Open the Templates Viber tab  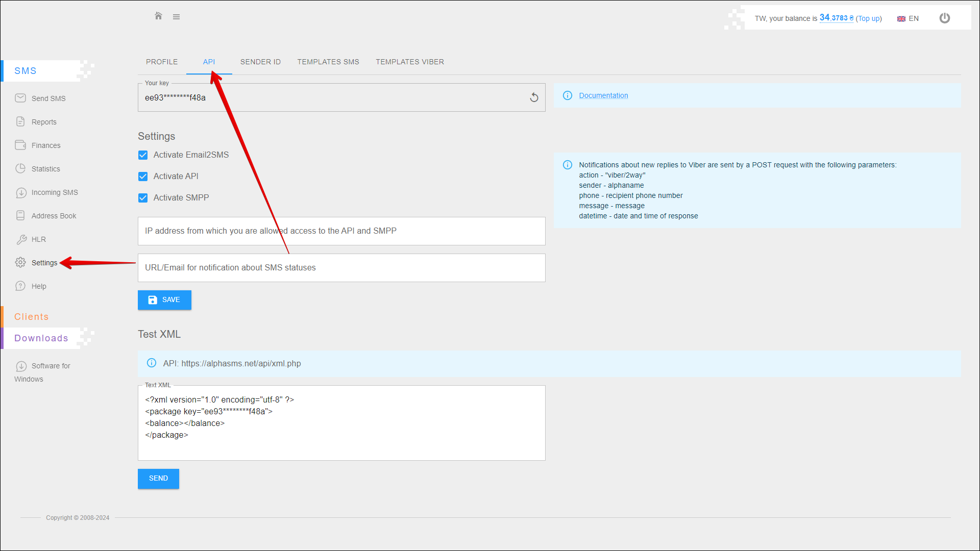click(x=409, y=62)
